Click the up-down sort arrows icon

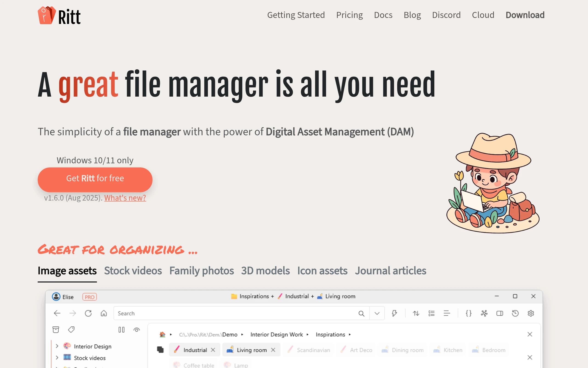click(416, 313)
